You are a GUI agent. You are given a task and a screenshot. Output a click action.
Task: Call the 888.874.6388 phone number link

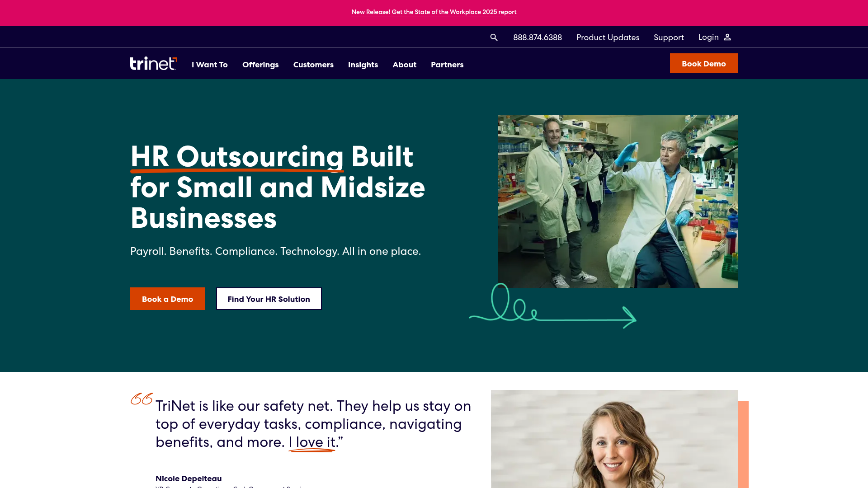point(537,37)
